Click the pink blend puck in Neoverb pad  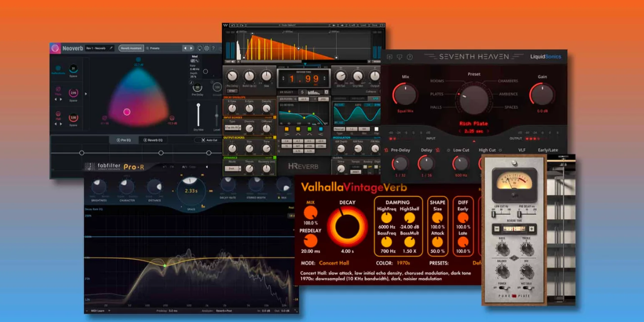tap(127, 112)
